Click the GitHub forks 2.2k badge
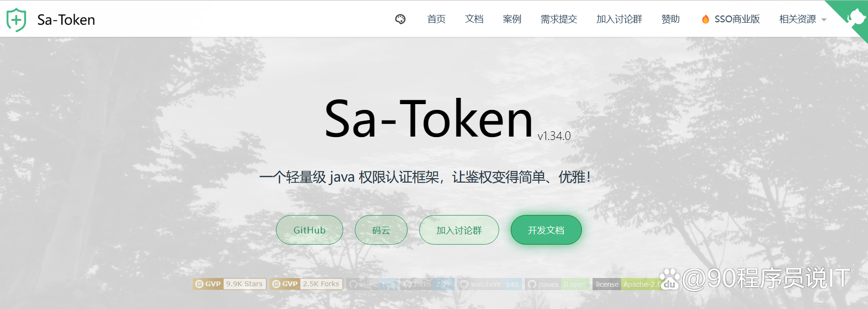Screen dimensions: 868x309 [428, 284]
